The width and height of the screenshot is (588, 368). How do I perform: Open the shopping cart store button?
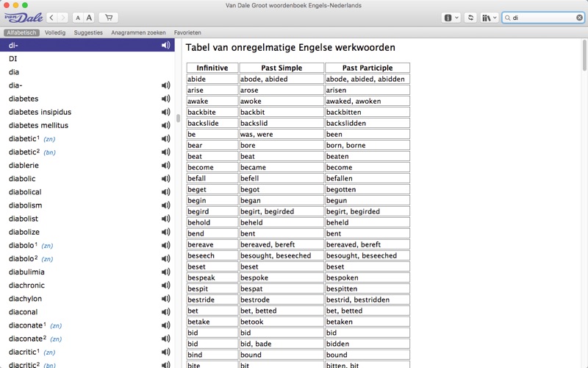pos(109,18)
